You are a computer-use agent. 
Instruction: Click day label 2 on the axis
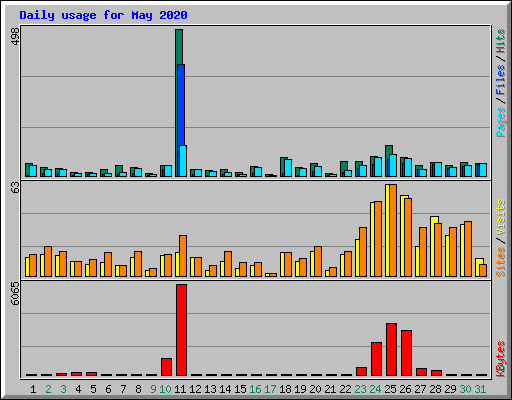[49, 389]
